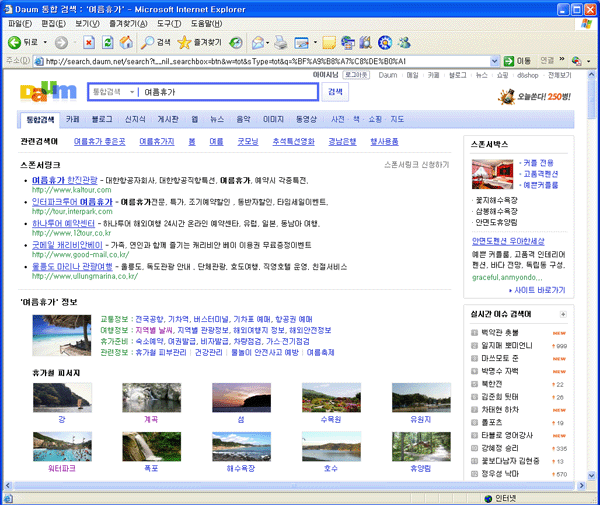Open the IE Search (검색) toolbar button

(155, 42)
